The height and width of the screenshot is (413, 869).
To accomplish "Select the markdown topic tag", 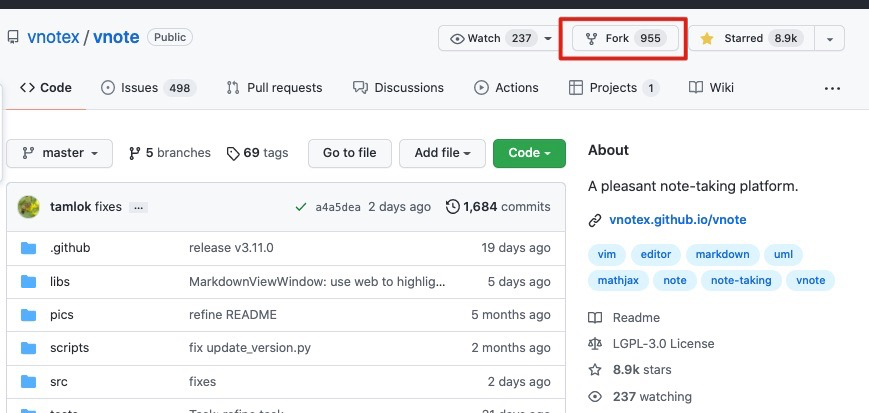I will (723, 254).
